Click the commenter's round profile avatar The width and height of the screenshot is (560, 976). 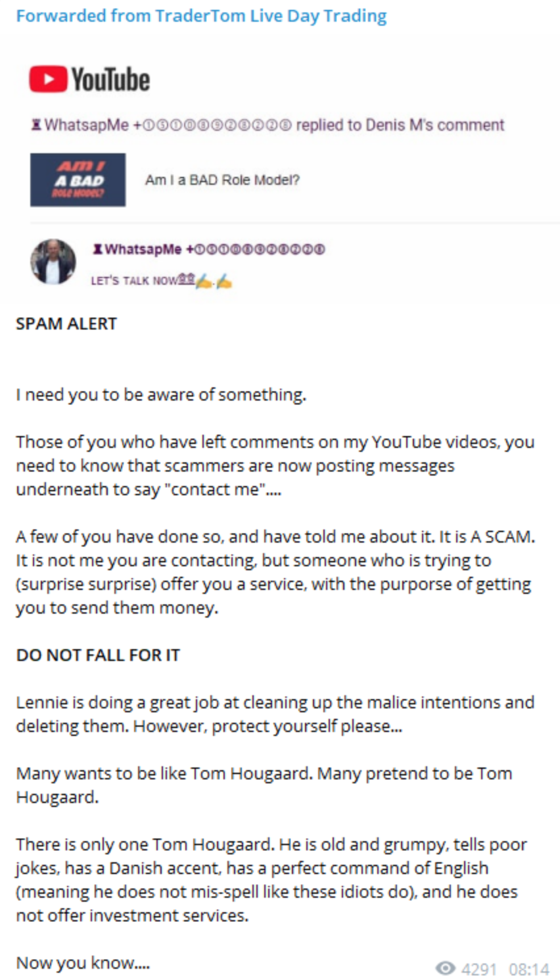[x=53, y=261]
